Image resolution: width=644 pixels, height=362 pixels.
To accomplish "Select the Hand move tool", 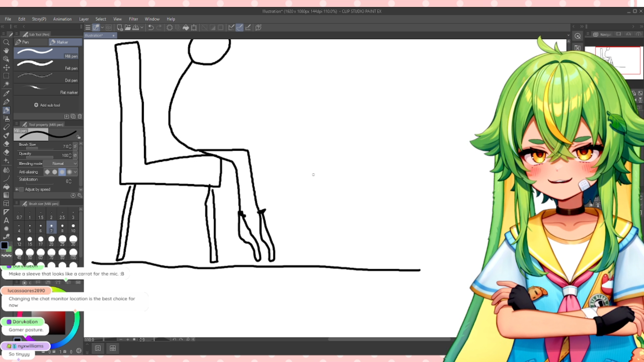I will coord(6,51).
